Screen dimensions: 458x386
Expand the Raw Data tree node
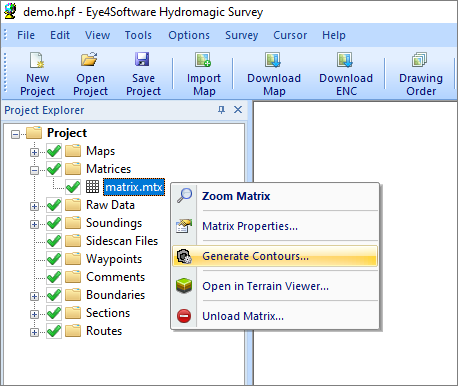[34, 206]
